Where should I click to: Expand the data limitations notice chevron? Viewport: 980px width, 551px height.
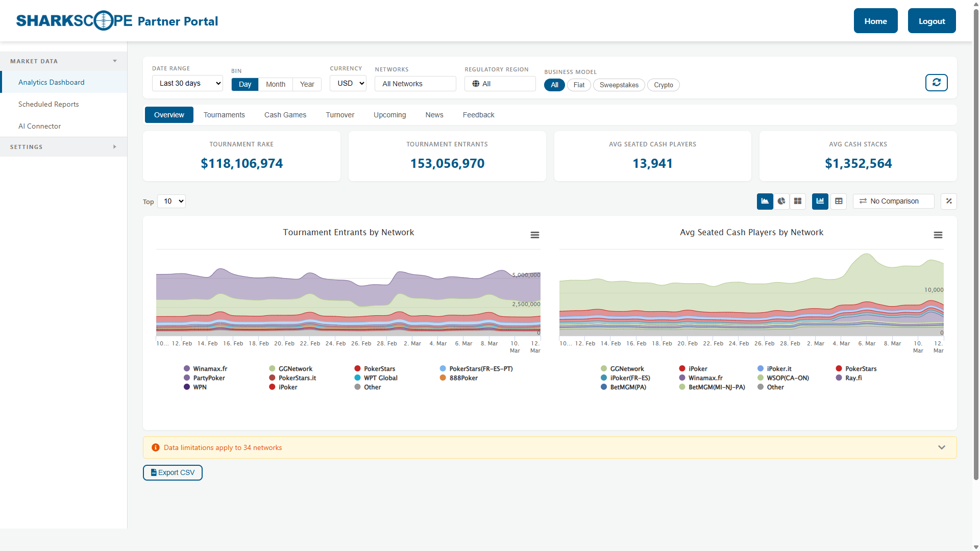tap(941, 447)
